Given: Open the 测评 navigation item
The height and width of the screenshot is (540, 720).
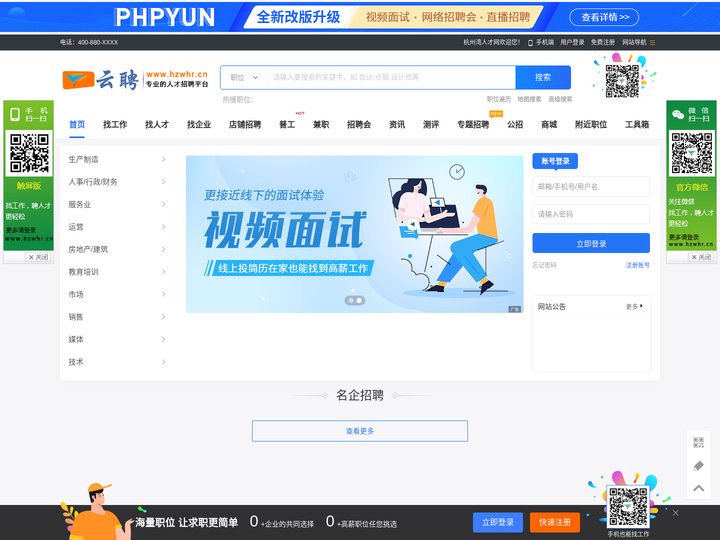Looking at the screenshot, I should (x=431, y=124).
